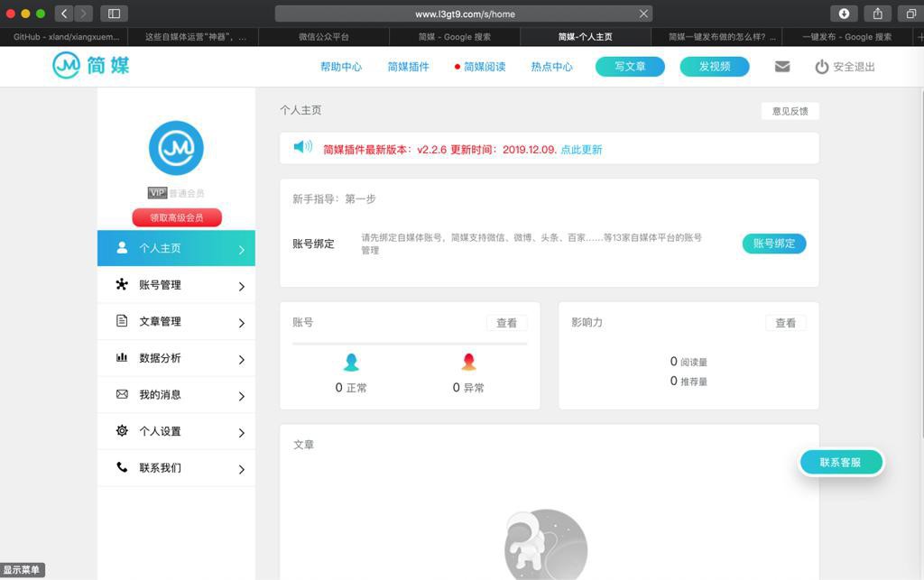This screenshot has height=580, width=924.
Task: Switch to the 微信公众平台 browser tab
Action: click(324, 36)
